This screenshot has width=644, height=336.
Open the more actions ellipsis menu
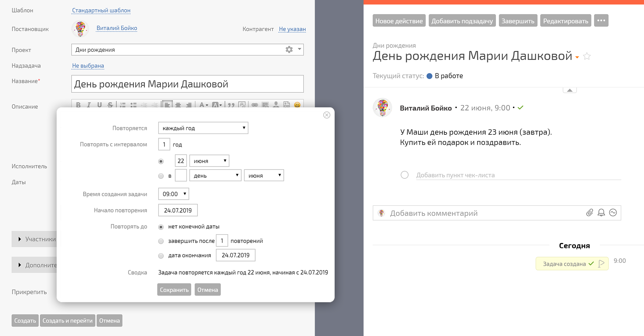coord(601,20)
